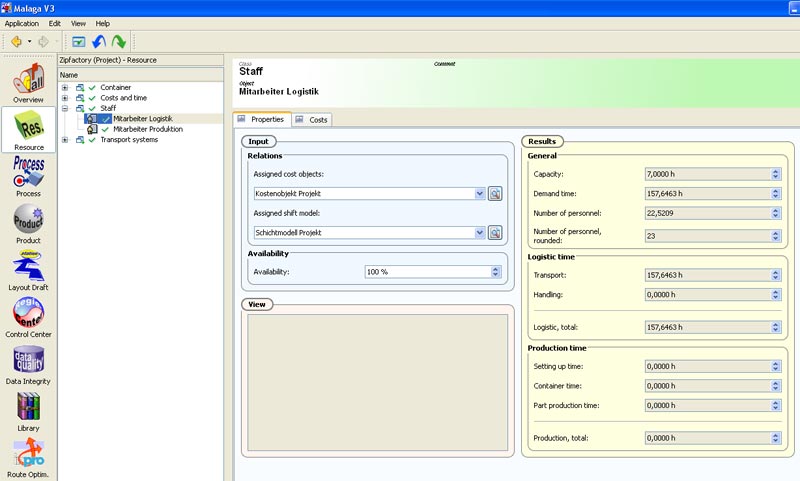Click the Availability percentage field
This screenshot has height=481, width=800.
pos(428,272)
